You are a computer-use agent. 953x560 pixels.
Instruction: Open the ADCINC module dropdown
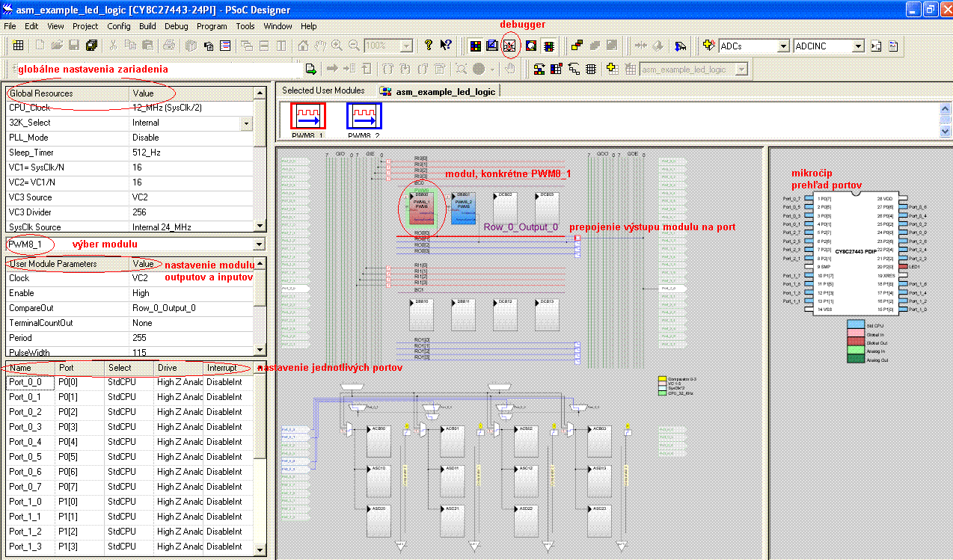858,46
